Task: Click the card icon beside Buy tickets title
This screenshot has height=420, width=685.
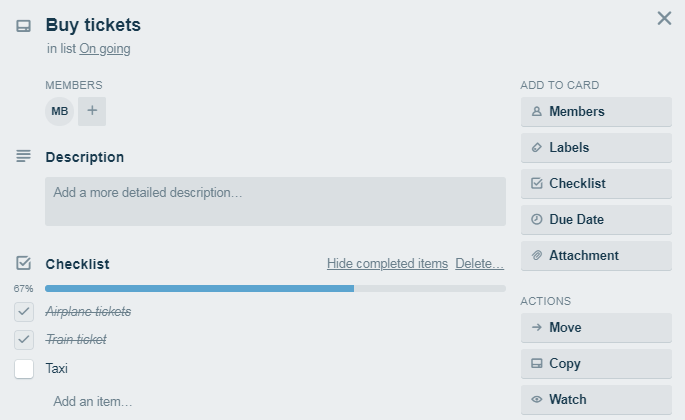Action: coord(23,26)
